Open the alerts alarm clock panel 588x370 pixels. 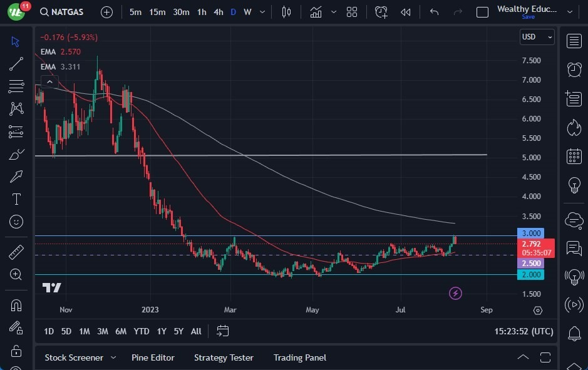pyautogui.click(x=574, y=69)
